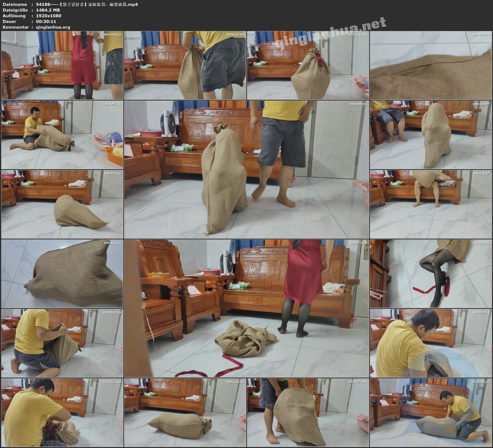Click the Auflösung label

click(14, 16)
